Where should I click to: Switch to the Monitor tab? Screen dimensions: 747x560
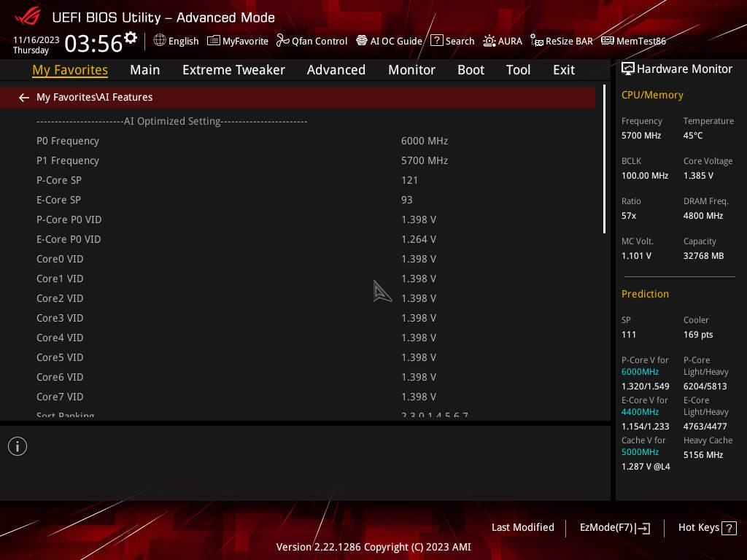pyautogui.click(x=411, y=70)
